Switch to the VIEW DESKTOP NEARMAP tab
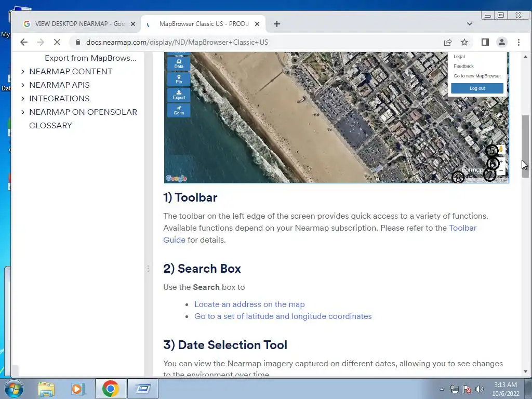 80,24
